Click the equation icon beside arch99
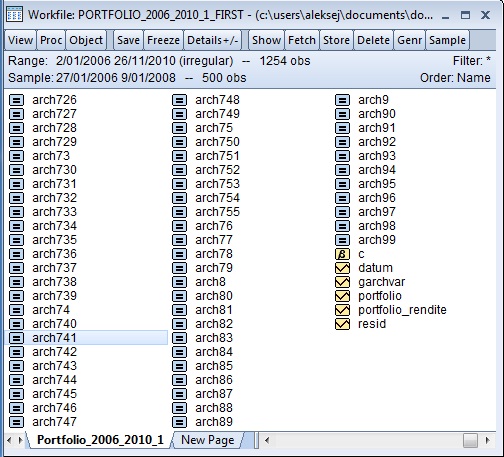The height and width of the screenshot is (457, 504). (x=342, y=240)
